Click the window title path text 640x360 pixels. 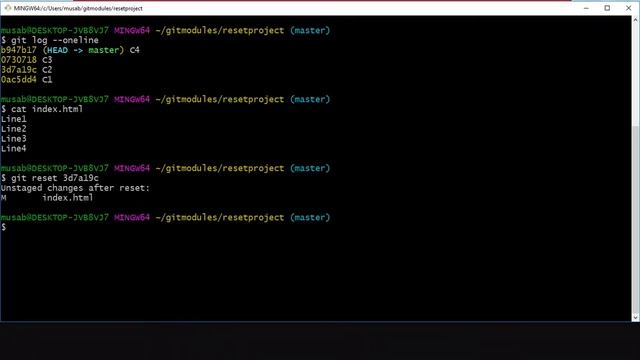[x=78, y=8]
